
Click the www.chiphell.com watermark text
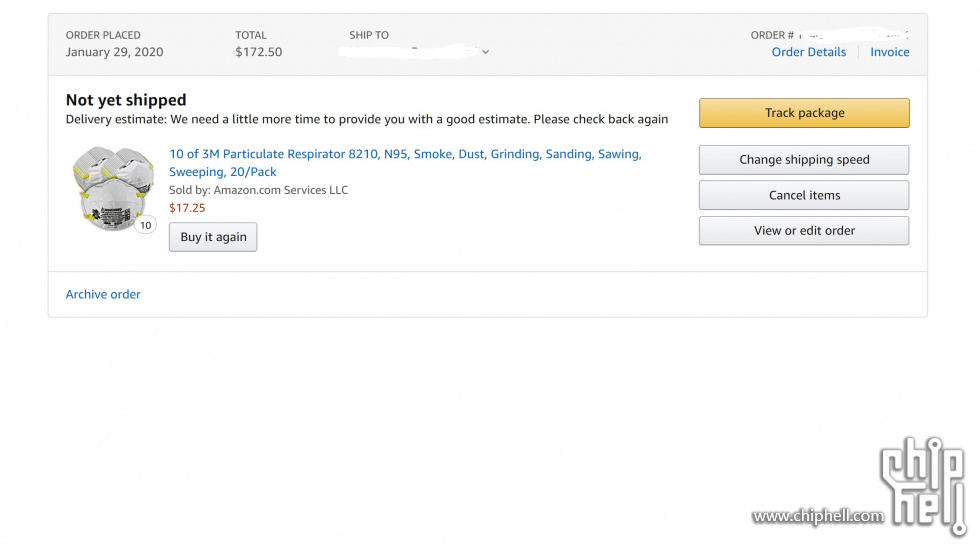tap(818, 516)
